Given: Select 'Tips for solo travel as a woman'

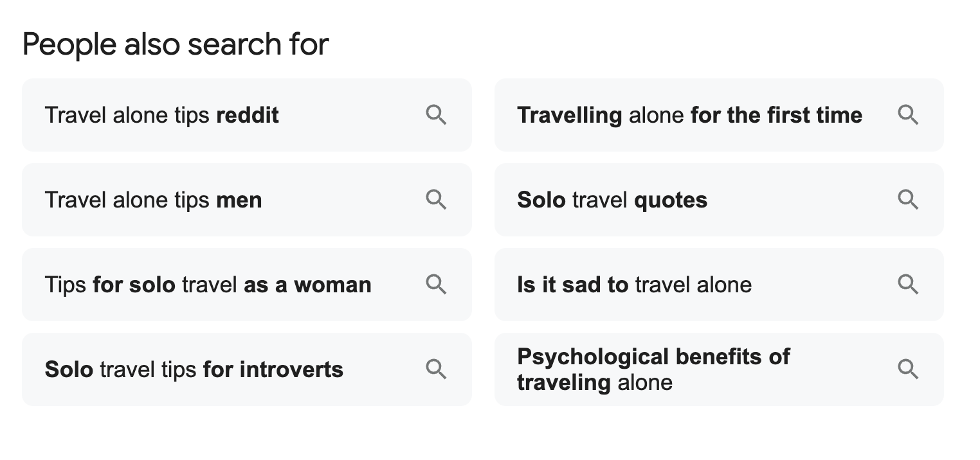Looking at the screenshot, I should pyautogui.click(x=247, y=285).
